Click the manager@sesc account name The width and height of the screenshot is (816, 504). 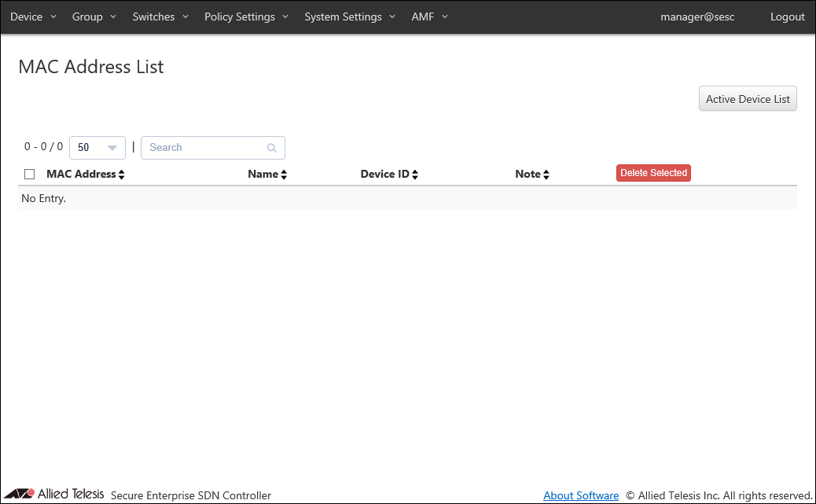(x=697, y=17)
